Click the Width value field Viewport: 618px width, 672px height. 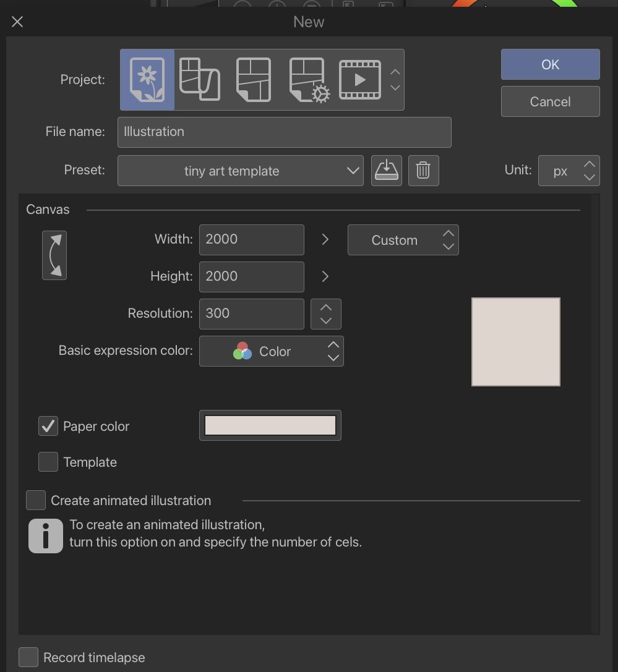click(252, 240)
